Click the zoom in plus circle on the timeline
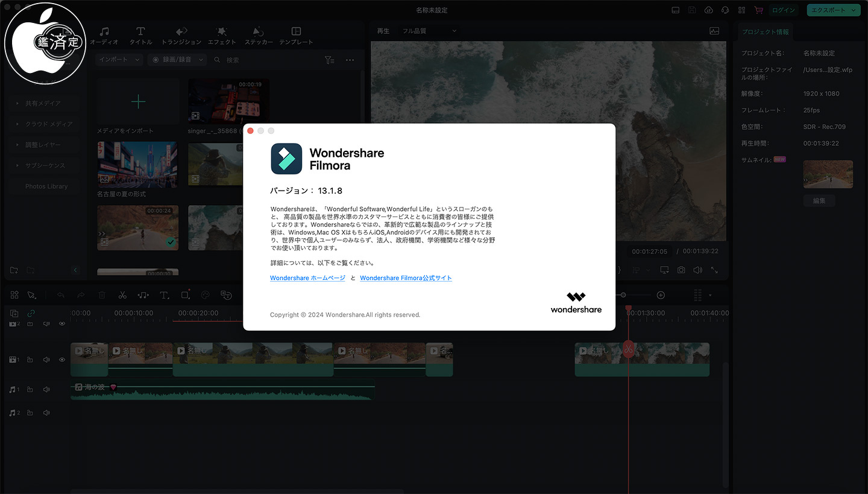The height and width of the screenshot is (494, 868). [661, 295]
